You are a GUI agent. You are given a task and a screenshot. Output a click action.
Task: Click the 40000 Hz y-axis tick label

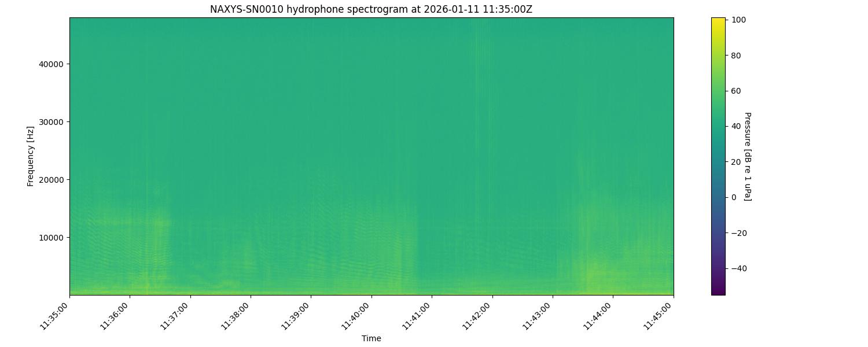tap(51, 64)
